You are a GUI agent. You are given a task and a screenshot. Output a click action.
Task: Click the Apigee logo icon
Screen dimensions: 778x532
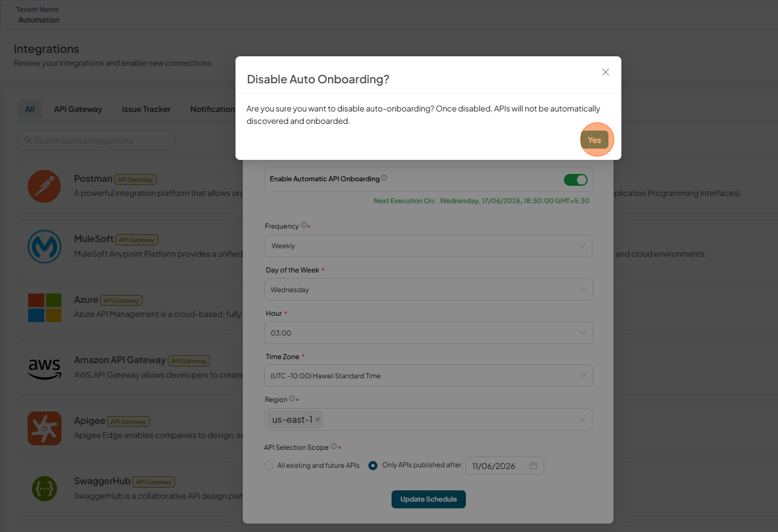45,428
